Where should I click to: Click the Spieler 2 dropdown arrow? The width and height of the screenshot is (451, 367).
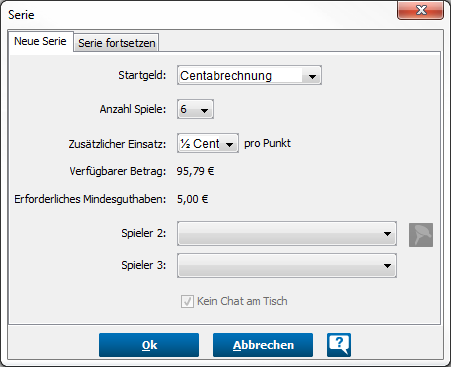point(387,234)
